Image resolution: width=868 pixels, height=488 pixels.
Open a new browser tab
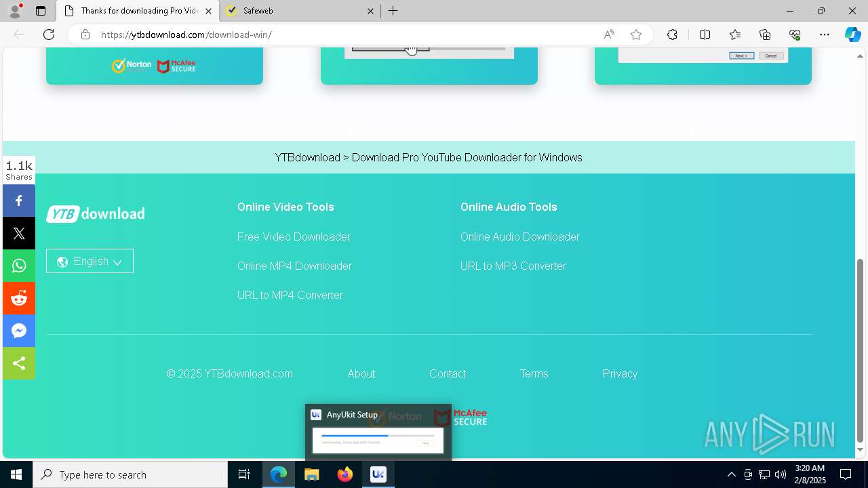[393, 11]
